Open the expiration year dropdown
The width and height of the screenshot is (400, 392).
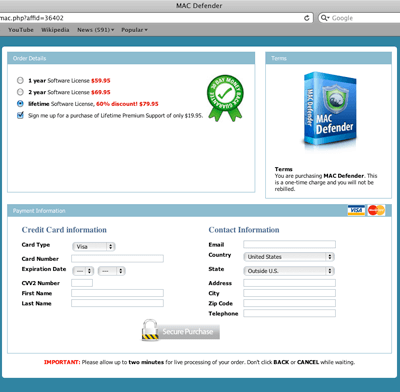pyautogui.click(x=112, y=271)
